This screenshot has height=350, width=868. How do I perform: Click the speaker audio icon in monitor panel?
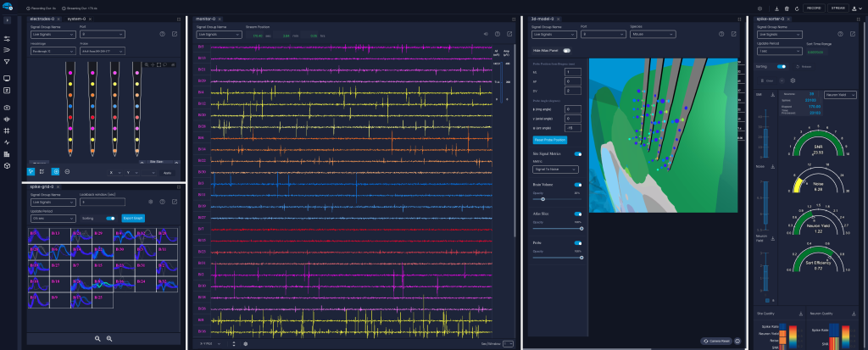tap(486, 34)
